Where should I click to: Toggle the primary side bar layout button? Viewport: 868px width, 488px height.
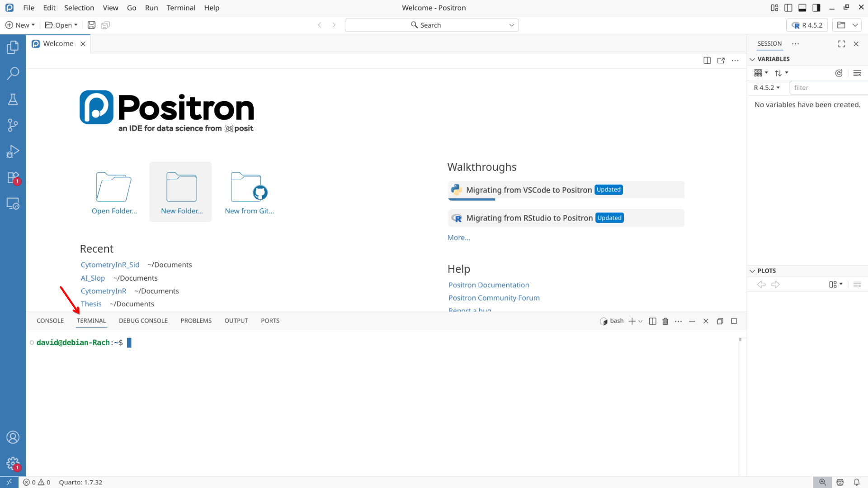tap(788, 8)
